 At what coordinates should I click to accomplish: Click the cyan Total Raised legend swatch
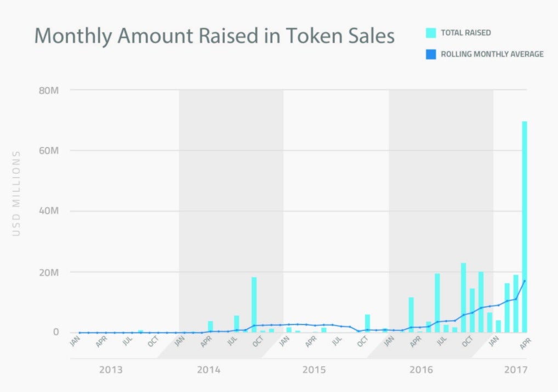pos(431,33)
